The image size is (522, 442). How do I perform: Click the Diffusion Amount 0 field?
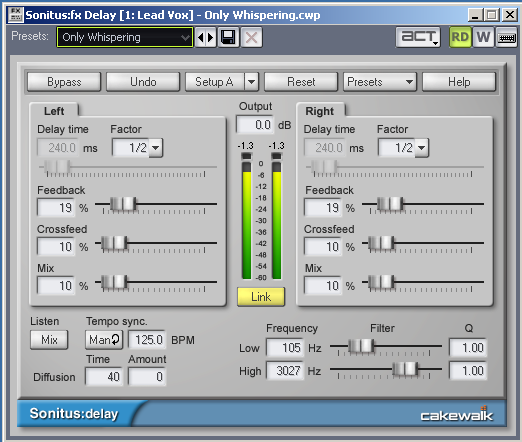point(147,377)
